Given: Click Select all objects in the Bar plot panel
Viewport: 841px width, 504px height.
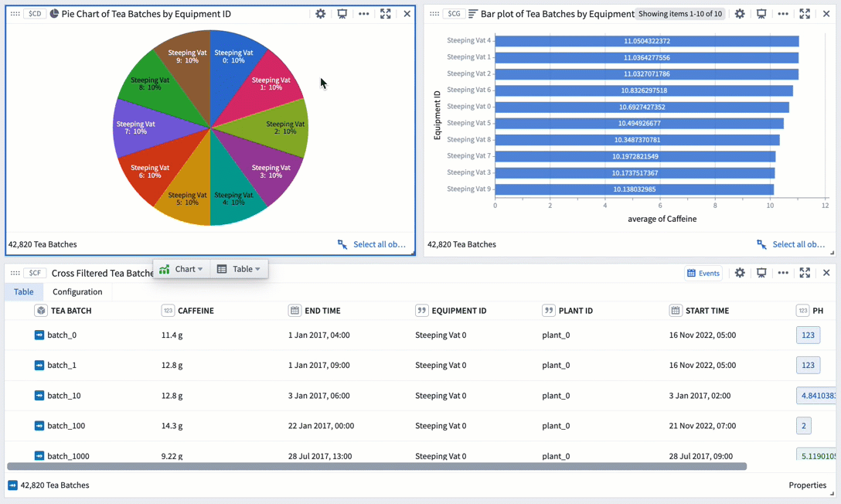Looking at the screenshot, I should pyautogui.click(x=792, y=244).
